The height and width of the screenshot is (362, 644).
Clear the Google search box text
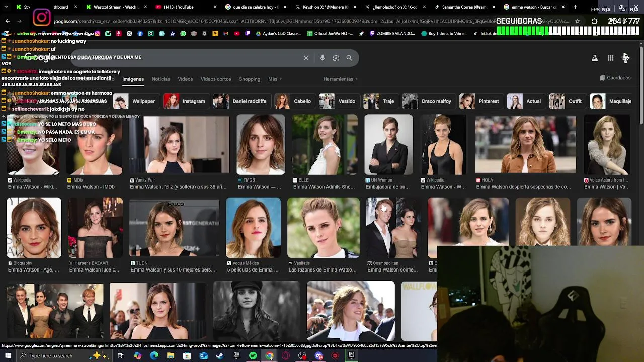(x=306, y=58)
